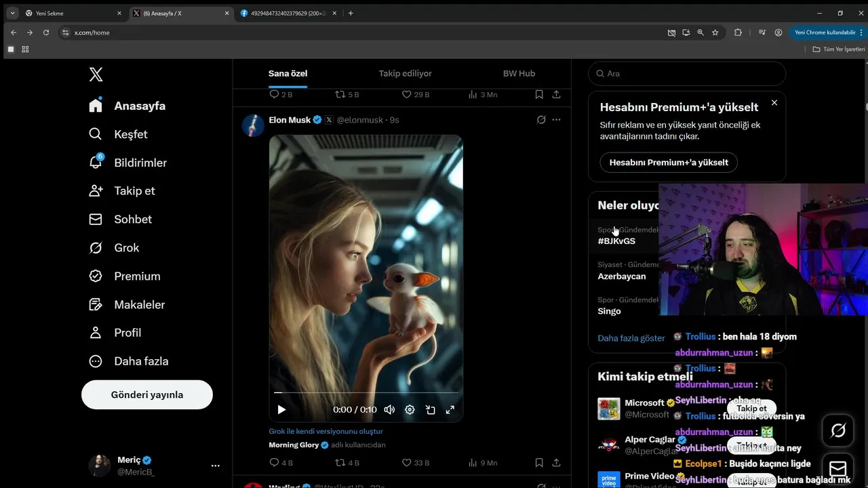Click Hesabını Premium+'a yükselt button
Screen dimensions: 868x488
point(669,163)
